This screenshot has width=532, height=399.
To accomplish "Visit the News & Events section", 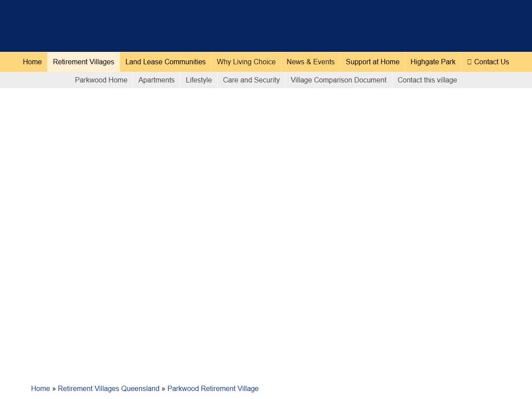I will (311, 62).
